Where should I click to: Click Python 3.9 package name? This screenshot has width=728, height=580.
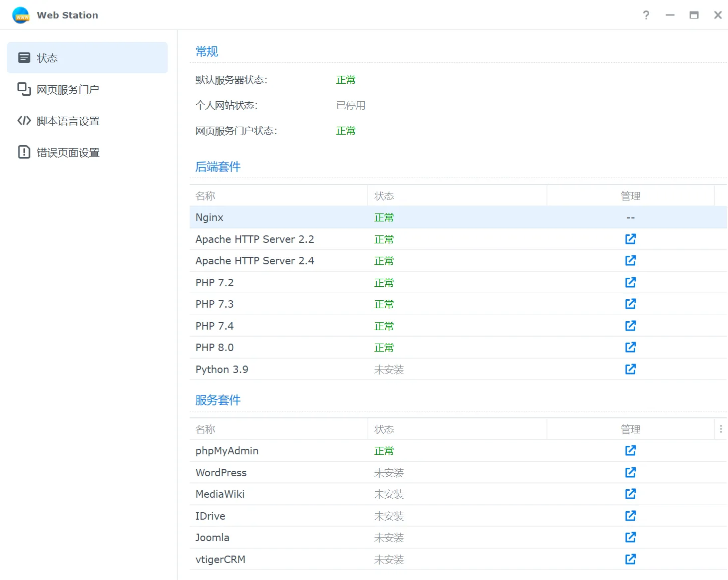222,369
